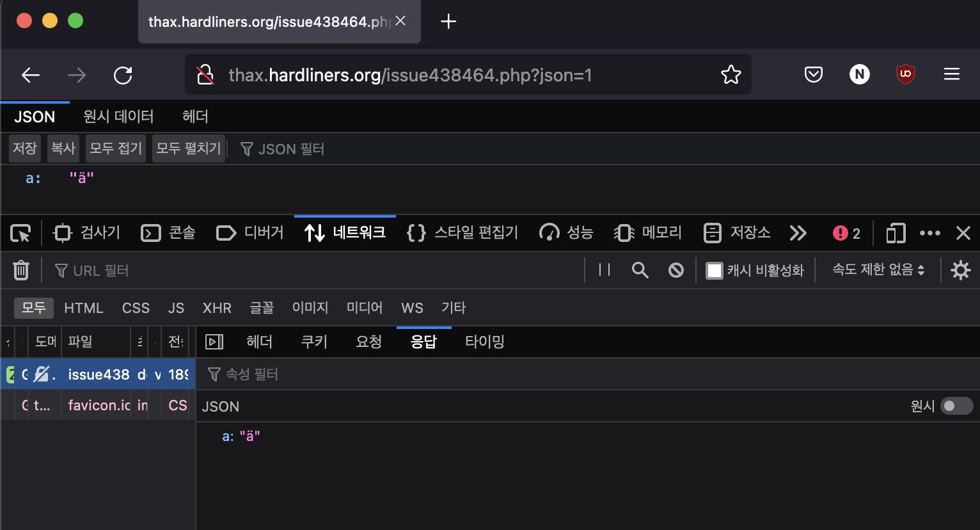The width and height of the screenshot is (980, 530).
Task: Reload the current page
Action: coord(123,75)
